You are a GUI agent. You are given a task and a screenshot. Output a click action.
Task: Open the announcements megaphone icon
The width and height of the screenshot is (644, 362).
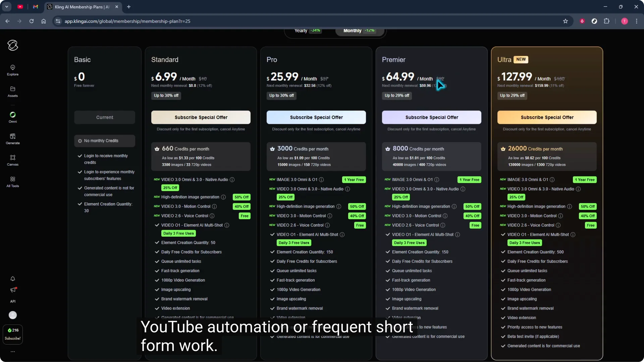tap(13, 290)
